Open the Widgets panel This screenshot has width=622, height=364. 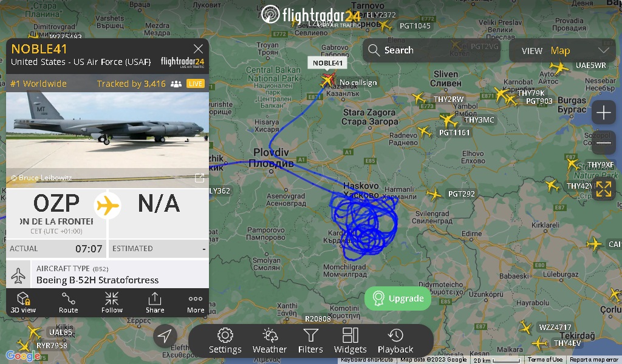350,340
